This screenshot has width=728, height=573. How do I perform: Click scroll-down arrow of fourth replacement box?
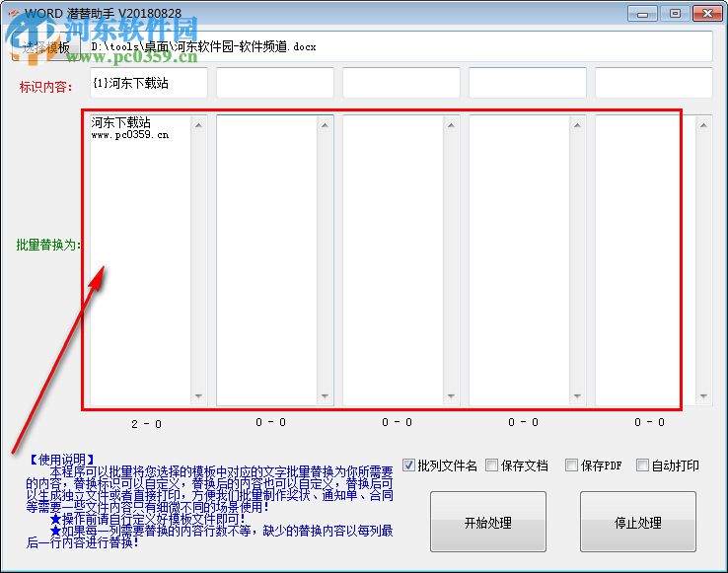pos(578,396)
